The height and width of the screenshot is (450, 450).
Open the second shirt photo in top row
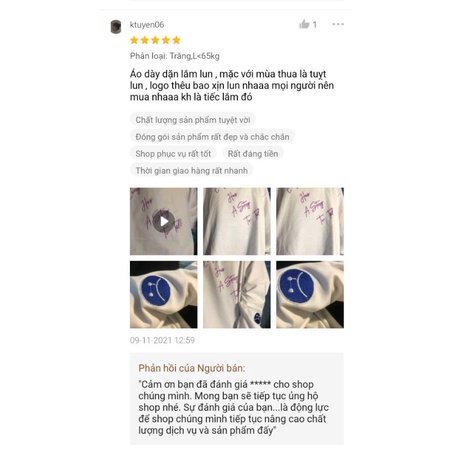click(x=237, y=221)
